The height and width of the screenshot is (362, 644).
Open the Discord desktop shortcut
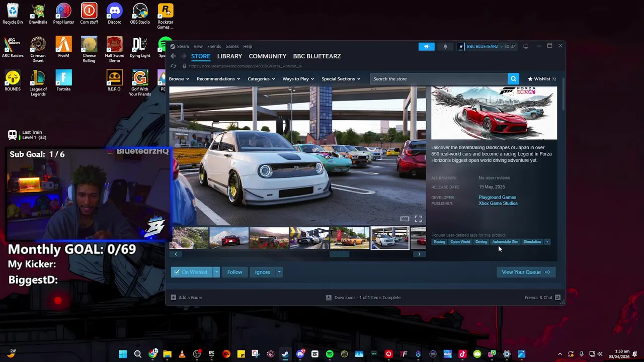(x=114, y=14)
